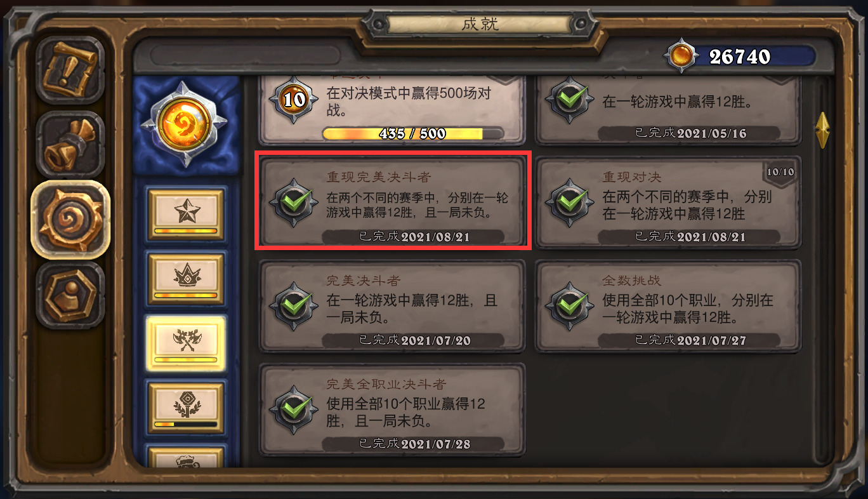Image resolution: width=868 pixels, height=499 pixels.
Task: Select the Hearthstone swirl achievements icon
Action: pos(70,220)
